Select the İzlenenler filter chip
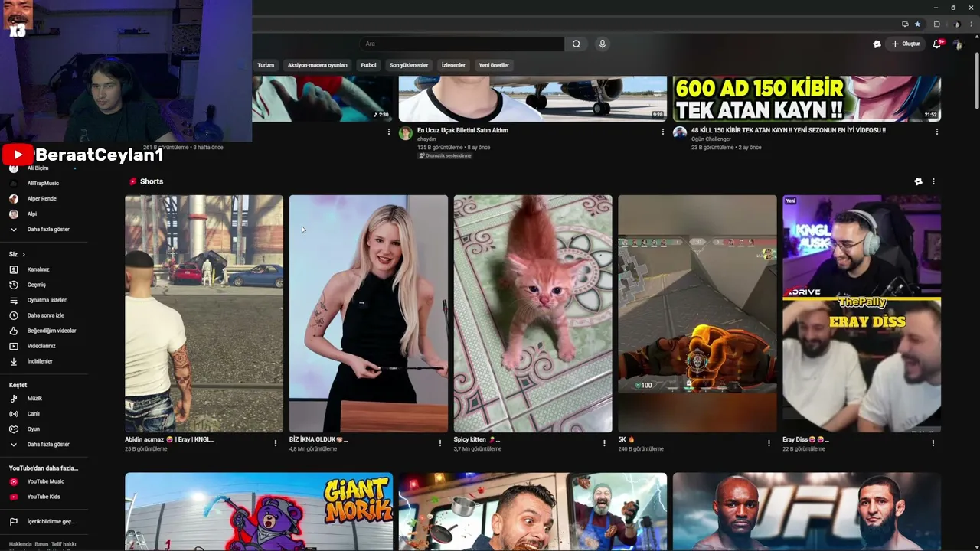The width and height of the screenshot is (980, 551). pos(453,65)
